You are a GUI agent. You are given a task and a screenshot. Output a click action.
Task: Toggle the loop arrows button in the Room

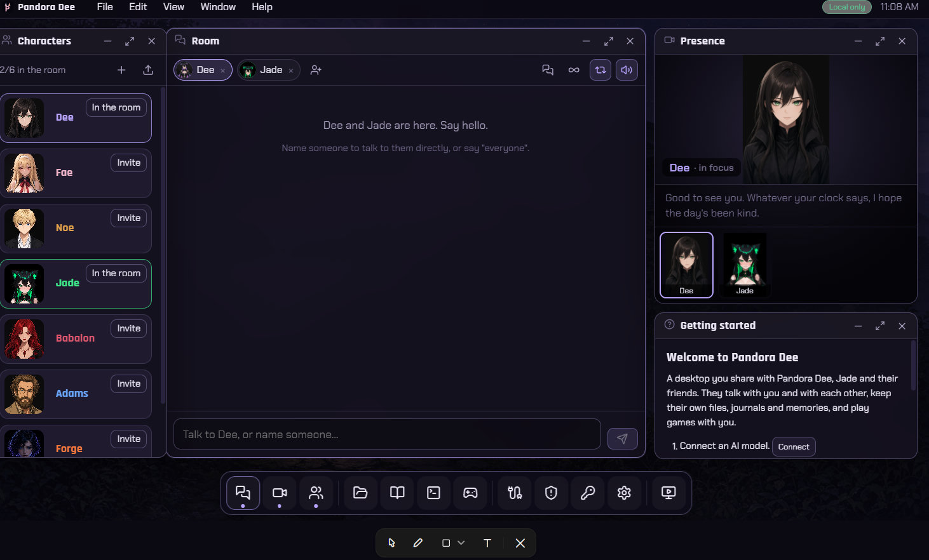600,70
